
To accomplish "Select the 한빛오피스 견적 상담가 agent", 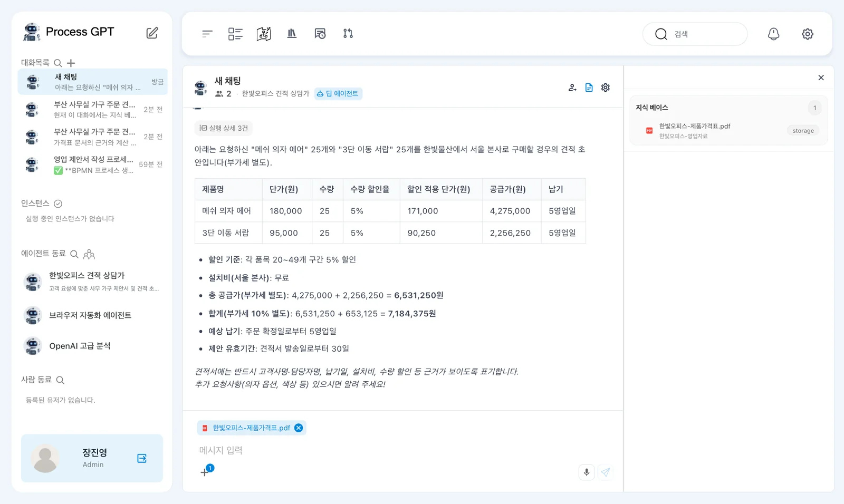I will coord(93,282).
